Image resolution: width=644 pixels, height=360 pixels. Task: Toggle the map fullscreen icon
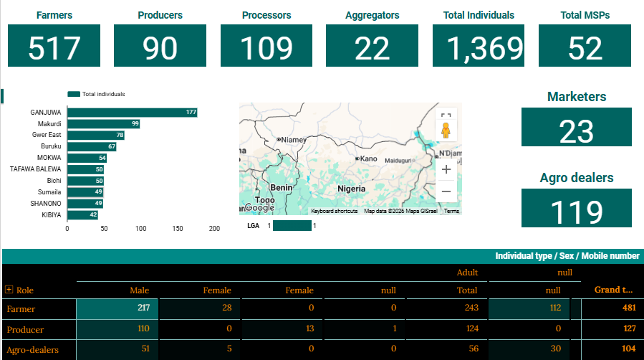[x=446, y=115]
